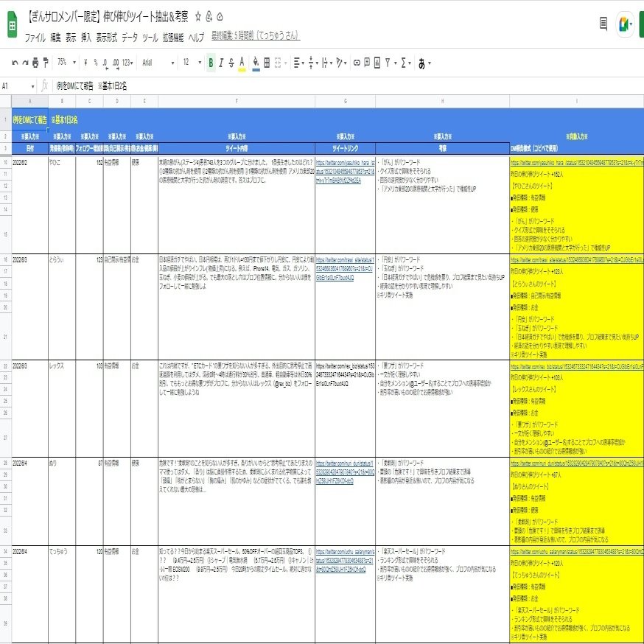The width and height of the screenshot is (644, 644).
Task: Select row 1 header
Action: pos(6,119)
